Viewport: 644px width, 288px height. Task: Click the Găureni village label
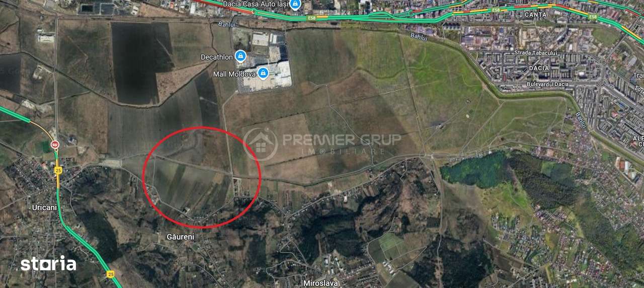pos(180,236)
